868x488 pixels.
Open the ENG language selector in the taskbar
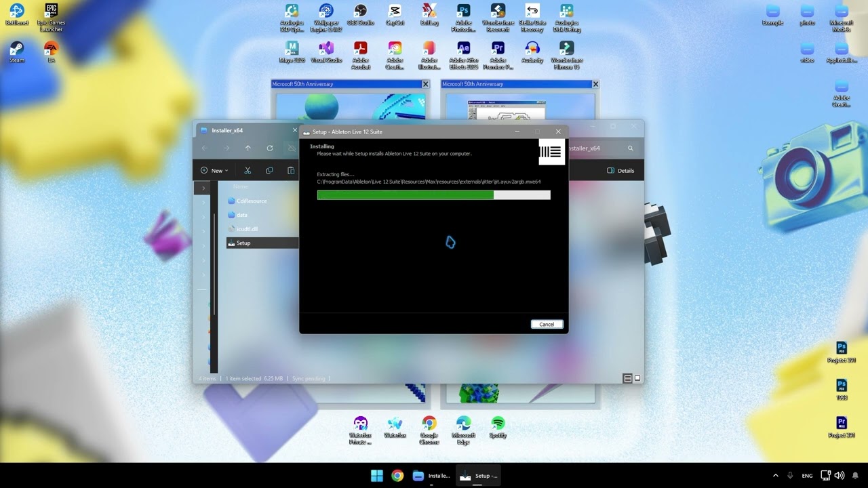pyautogui.click(x=807, y=476)
